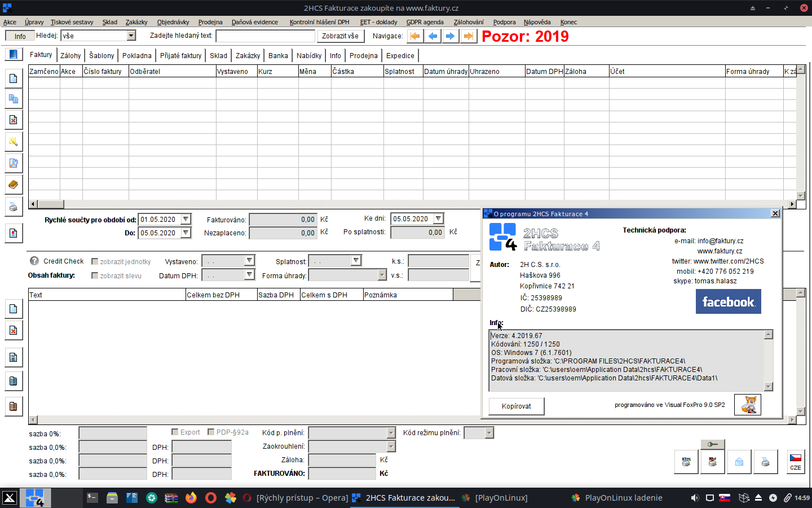Click the Kopírovat button in About dialog

click(516, 406)
